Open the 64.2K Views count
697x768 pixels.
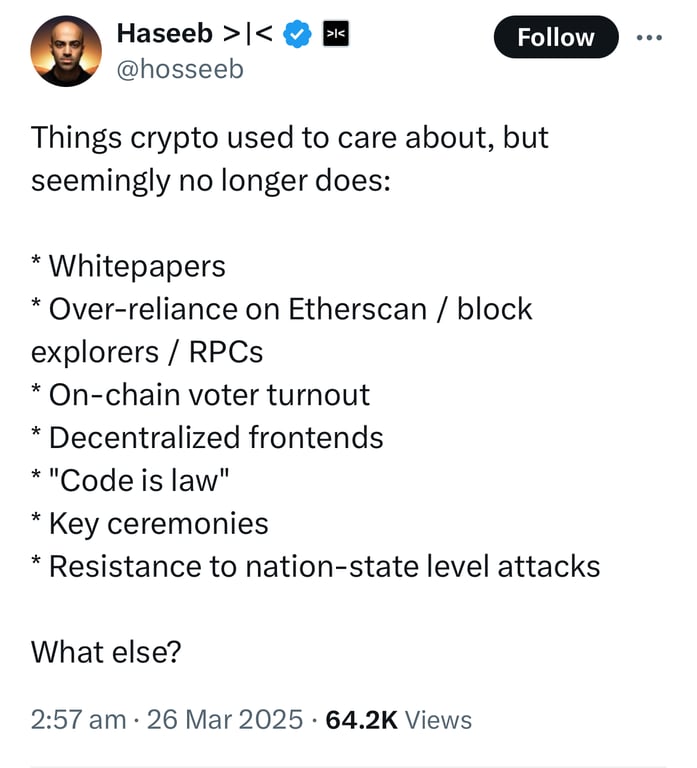coord(399,720)
